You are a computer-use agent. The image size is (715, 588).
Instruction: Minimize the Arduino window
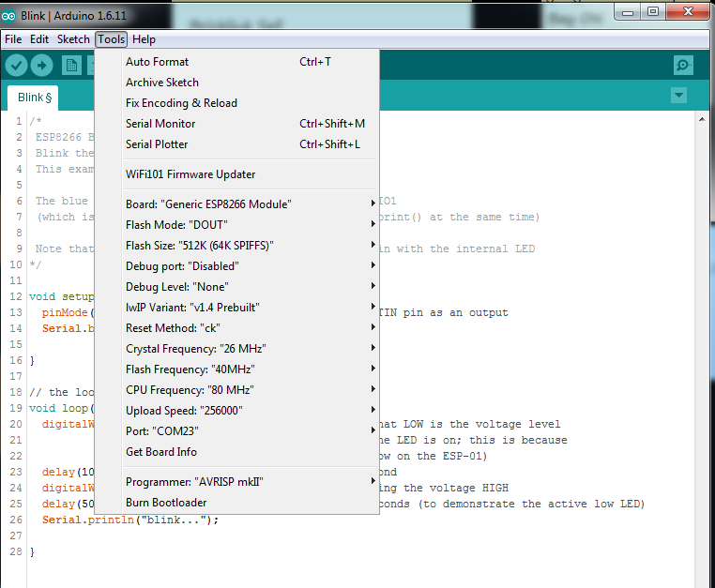628,12
